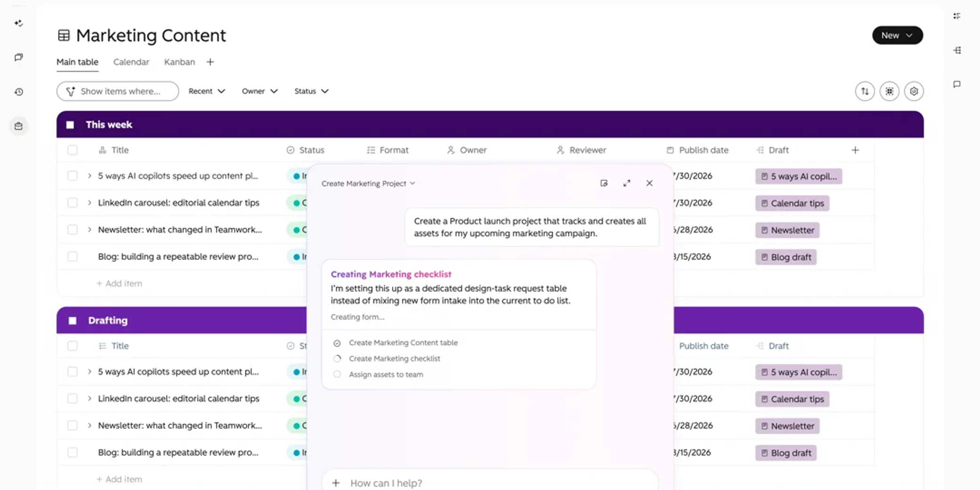The image size is (980, 490).
Task: Select the Main table tab
Action: point(77,62)
